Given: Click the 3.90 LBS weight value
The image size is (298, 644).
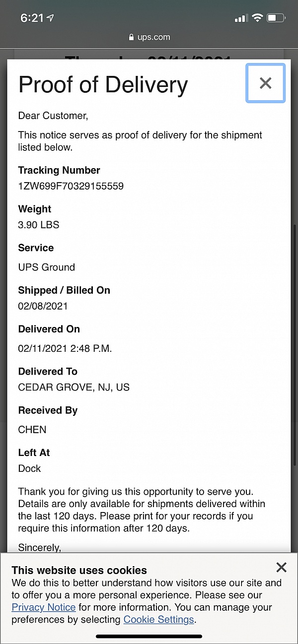Looking at the screenshot, I should coord(39,225).
